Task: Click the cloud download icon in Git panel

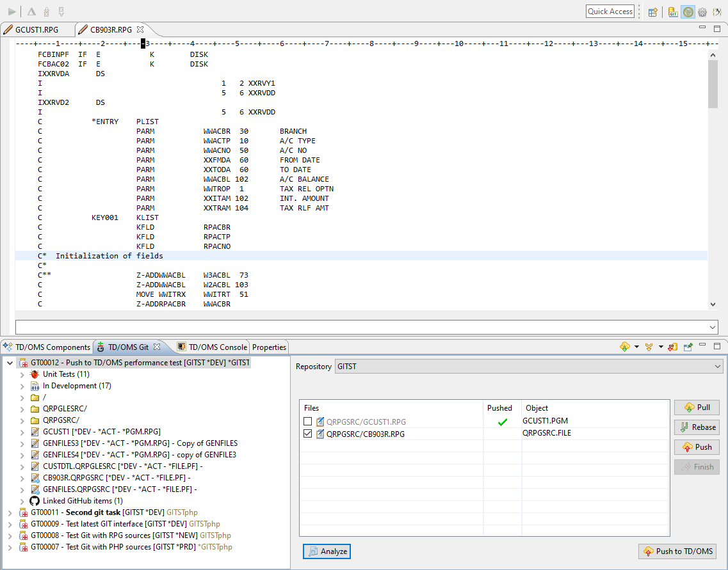Action: (x=625, y=347)
